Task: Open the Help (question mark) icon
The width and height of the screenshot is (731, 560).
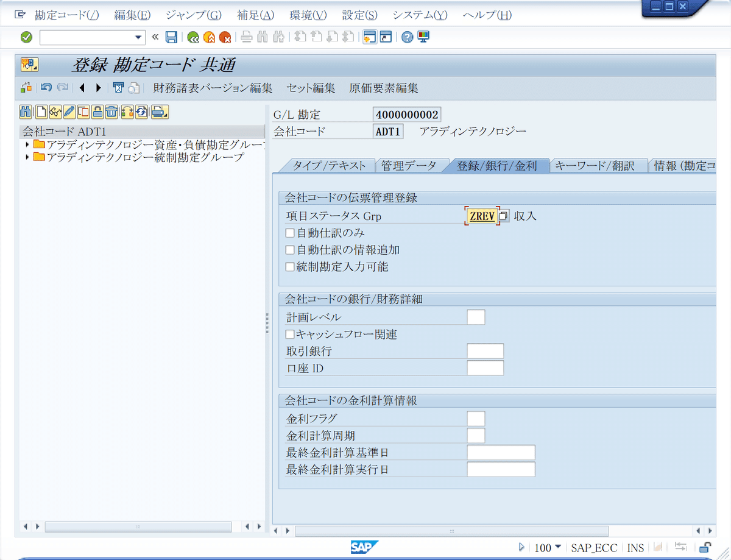Action: click(407, 37)
